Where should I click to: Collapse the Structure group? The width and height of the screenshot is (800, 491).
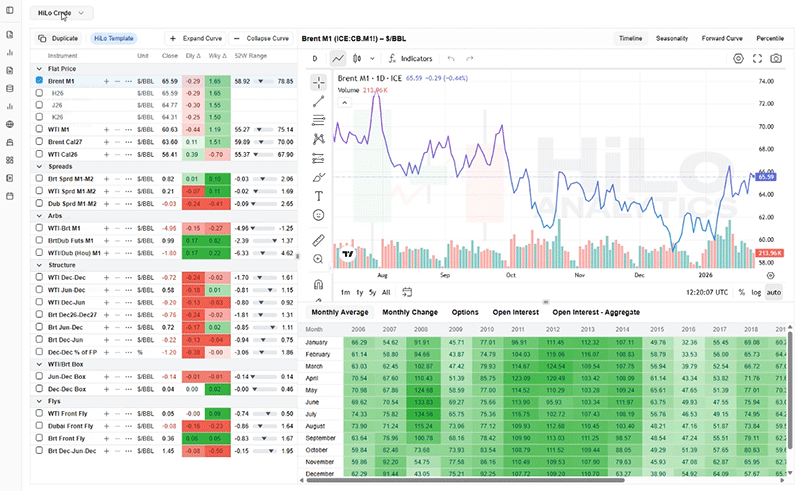pos(39,265)
